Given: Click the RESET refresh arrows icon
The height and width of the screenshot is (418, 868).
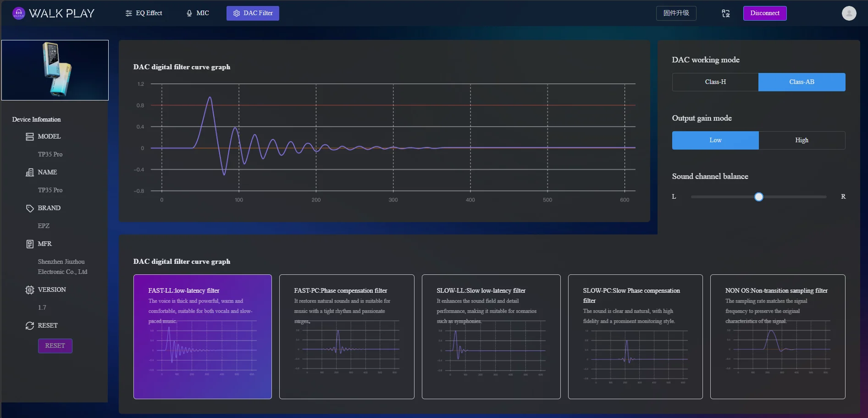Looking at the screenshot, I should pyautogui.click(x=30, y=326).
